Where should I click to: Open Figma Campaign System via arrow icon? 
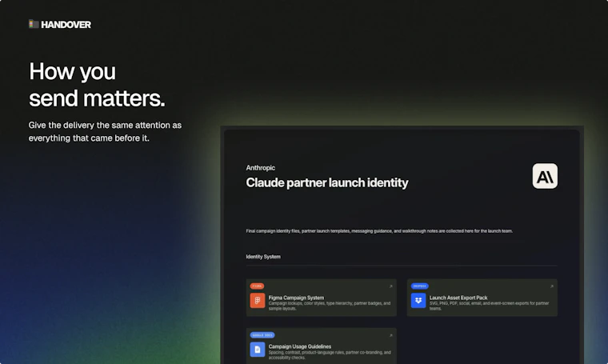(x=391, y=286)
